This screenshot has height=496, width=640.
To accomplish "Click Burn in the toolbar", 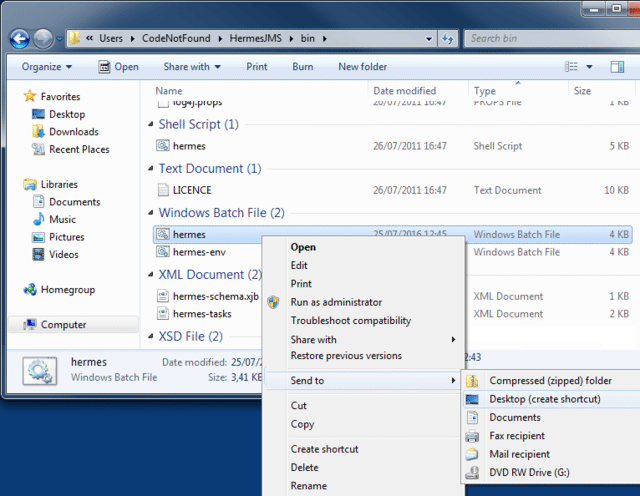I will point(302,67).
